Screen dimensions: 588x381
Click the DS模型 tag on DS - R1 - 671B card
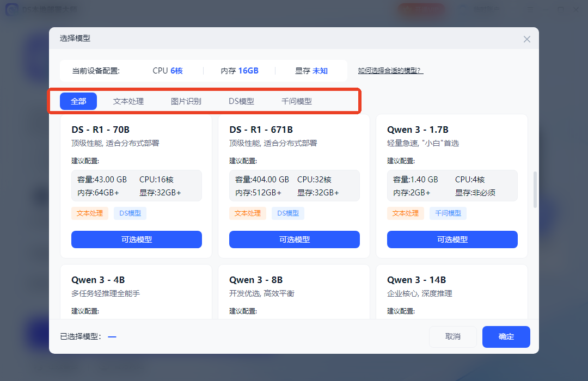[x=288, y=213]
